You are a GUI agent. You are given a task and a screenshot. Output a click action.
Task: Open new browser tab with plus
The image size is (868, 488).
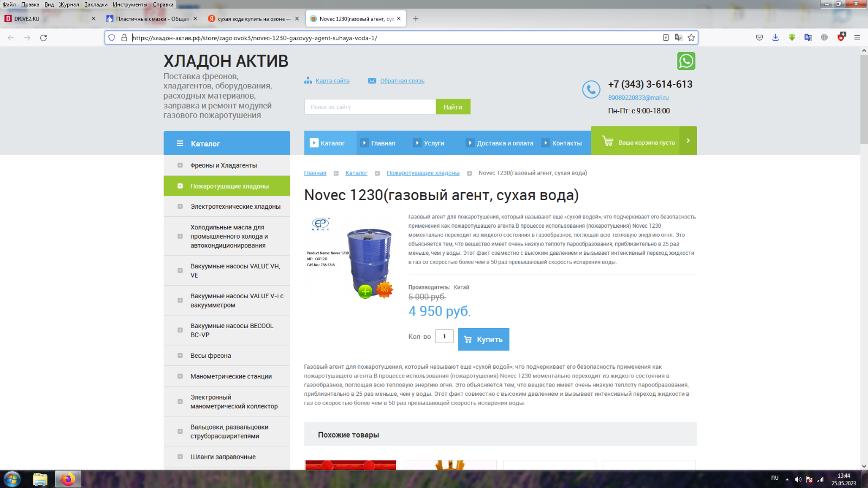[x=416, y=18]
